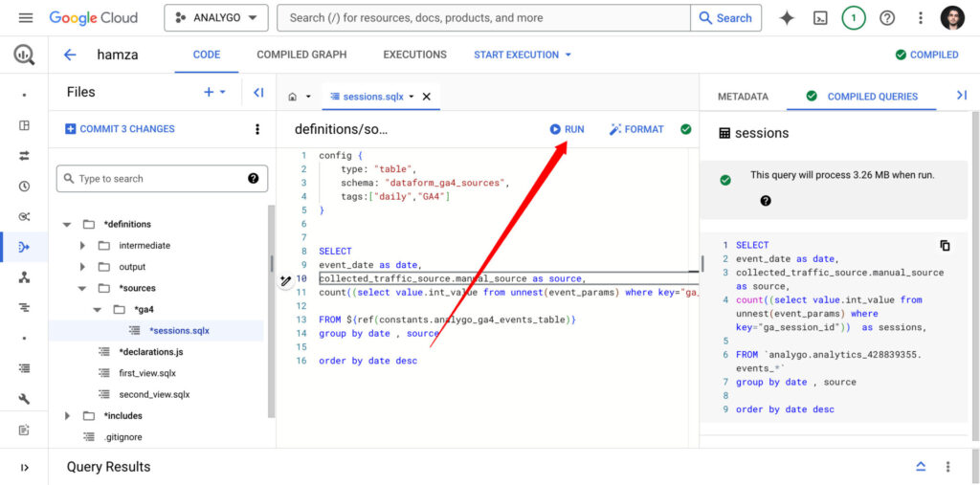The height and width of the screenshot is (485, 980).
Task: Run the sessions query
Action: (567, 129)
